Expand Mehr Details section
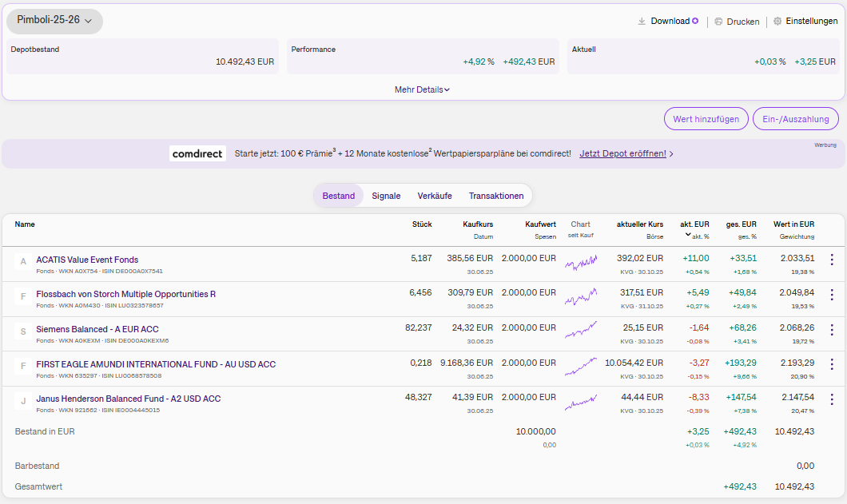Screen dimensions: 847x504 tap(422, 89)
